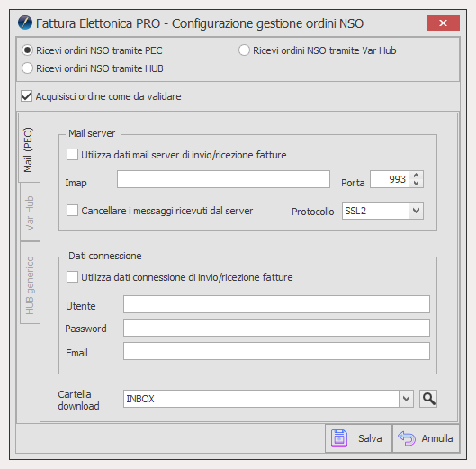Click into the Imap server field

click(223, 179)
